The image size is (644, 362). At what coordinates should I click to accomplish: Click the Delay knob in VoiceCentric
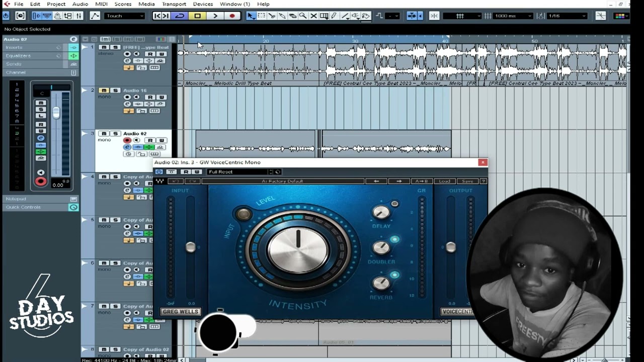pos(381,213)
